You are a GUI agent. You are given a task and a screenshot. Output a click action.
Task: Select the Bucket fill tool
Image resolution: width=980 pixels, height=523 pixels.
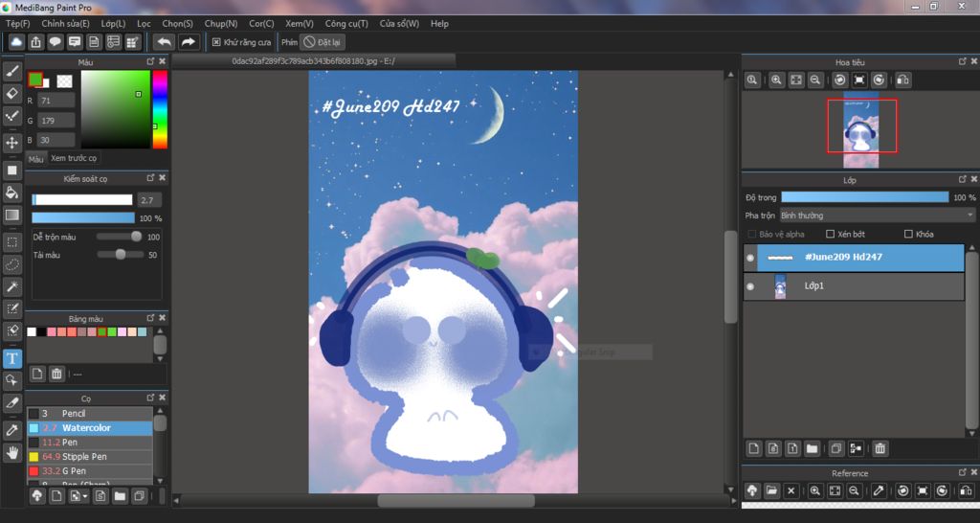pyautogui.click(x=11, y=193)
